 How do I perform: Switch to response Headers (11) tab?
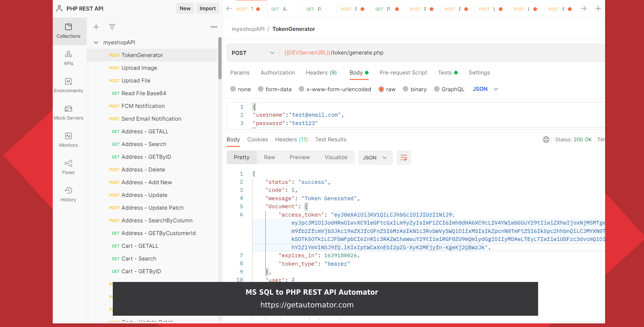[291, 140]
